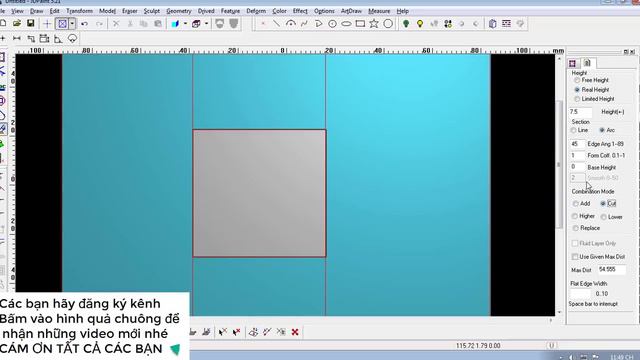Save the file using the floppy disk icon
Image resolution: width=640 pixels, height=360 pixels.
pos(30,24)
